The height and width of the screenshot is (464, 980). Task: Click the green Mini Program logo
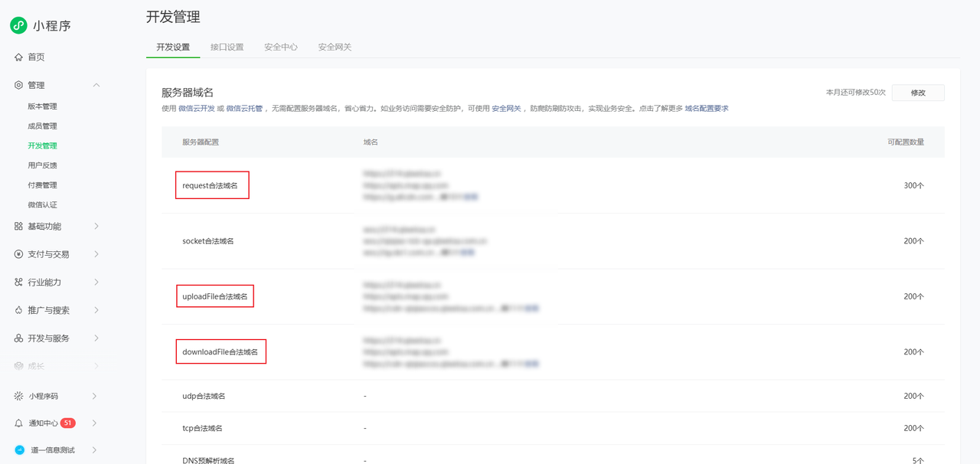[18, 25]
